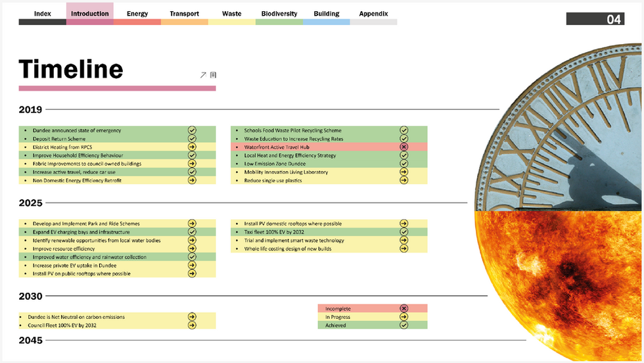Click 'Install PV on public rooftops where possible' text
The height and width of the screenshot is (363, 644).
[x=81, y=274]
